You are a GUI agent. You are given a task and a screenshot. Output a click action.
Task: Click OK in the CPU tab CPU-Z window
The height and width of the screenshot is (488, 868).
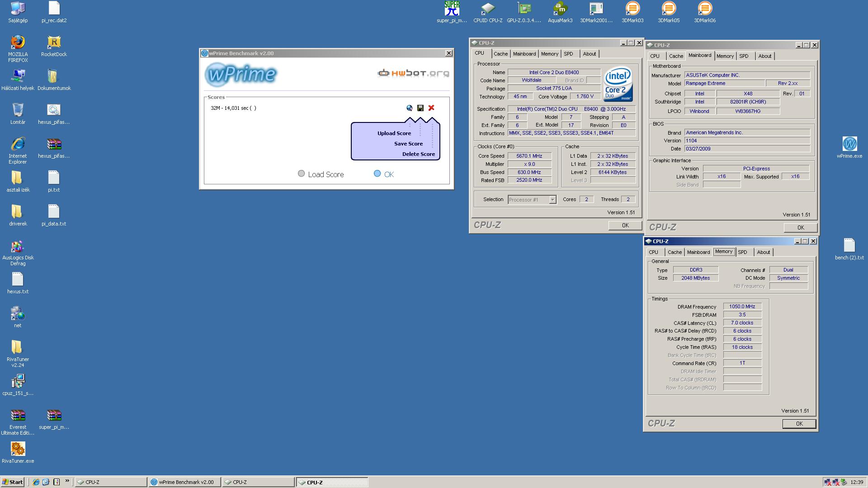coord(625,225)
